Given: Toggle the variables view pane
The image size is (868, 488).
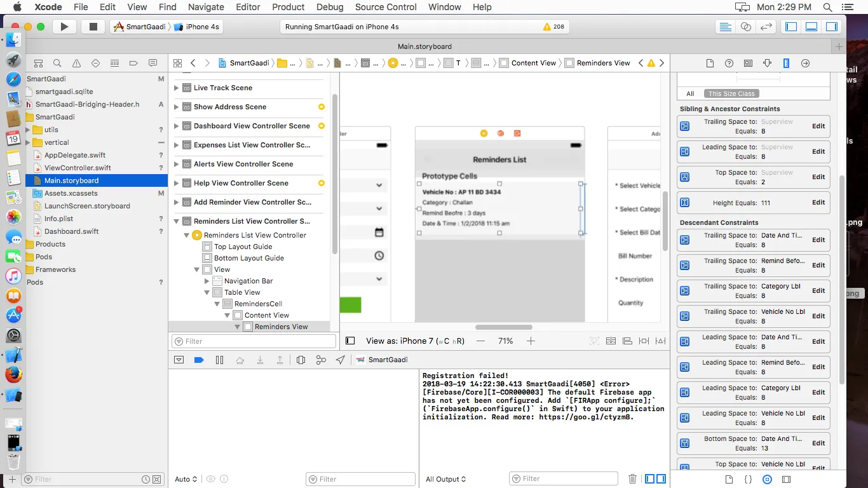Looking at the screenshot, I should [x=650, y=479].
